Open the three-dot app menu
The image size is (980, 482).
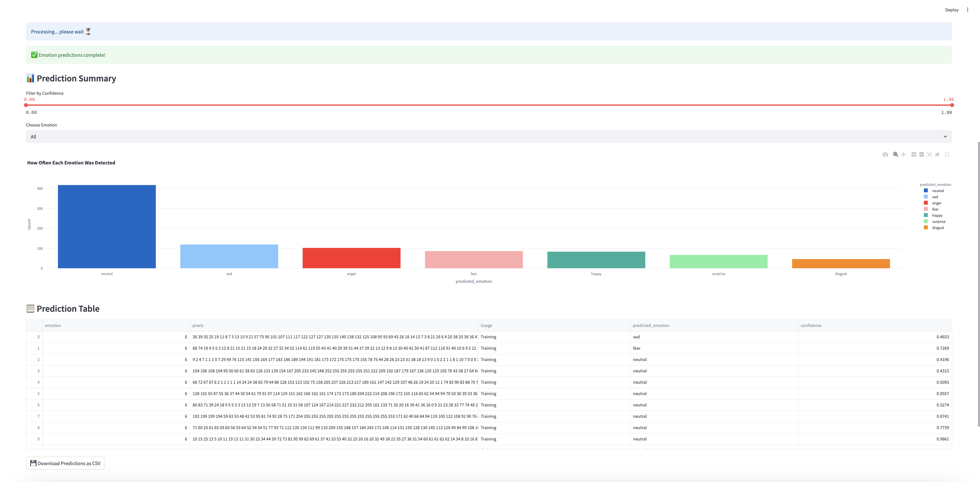pos(967,10)
